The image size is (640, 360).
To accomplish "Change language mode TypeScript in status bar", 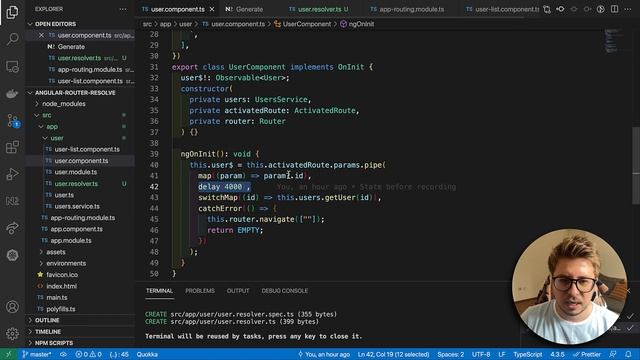I will tap(528, 354).
